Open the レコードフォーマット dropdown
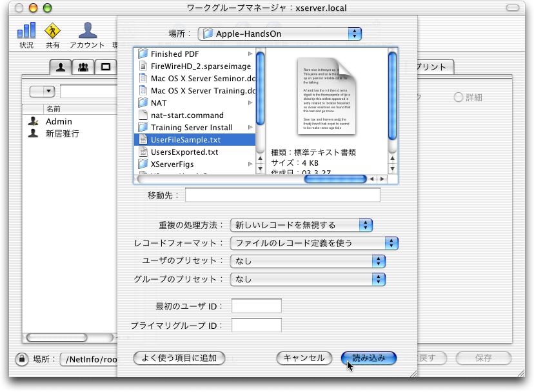Viewport: 534px width, 392px height. tap(314, 243)
